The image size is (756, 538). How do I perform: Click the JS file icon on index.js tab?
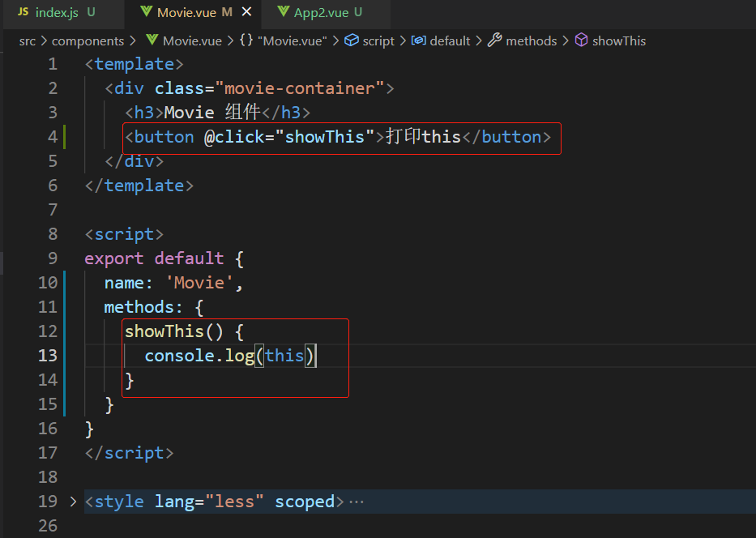(x=23, y=11)
